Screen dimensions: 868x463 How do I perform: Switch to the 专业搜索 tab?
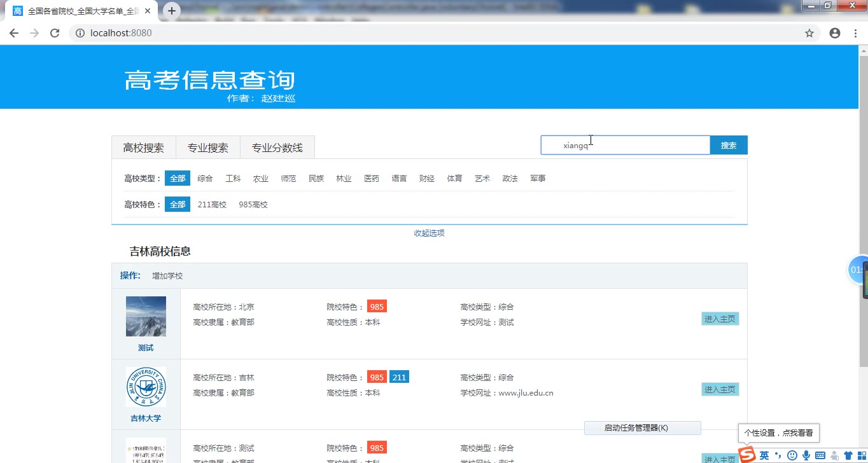(x=207, y=148)
